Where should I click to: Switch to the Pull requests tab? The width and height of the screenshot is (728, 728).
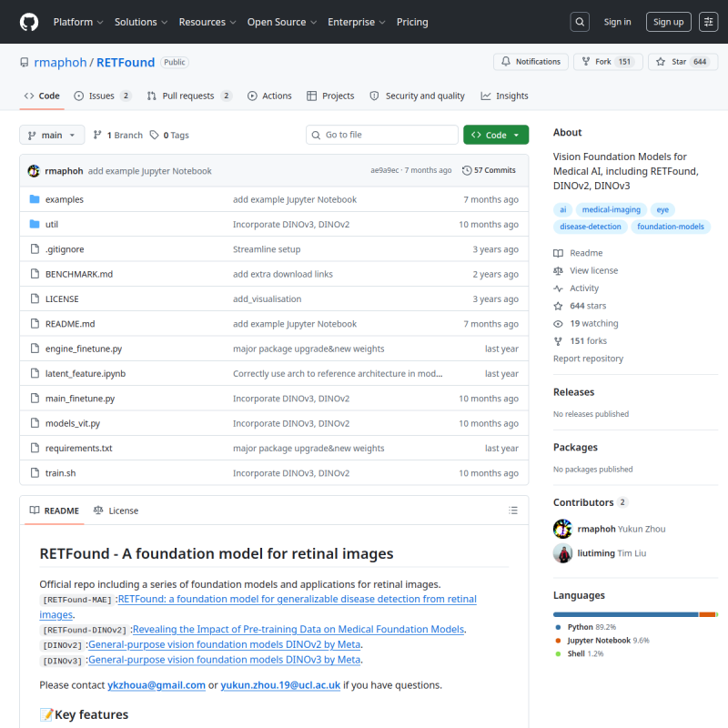[189, 96]
